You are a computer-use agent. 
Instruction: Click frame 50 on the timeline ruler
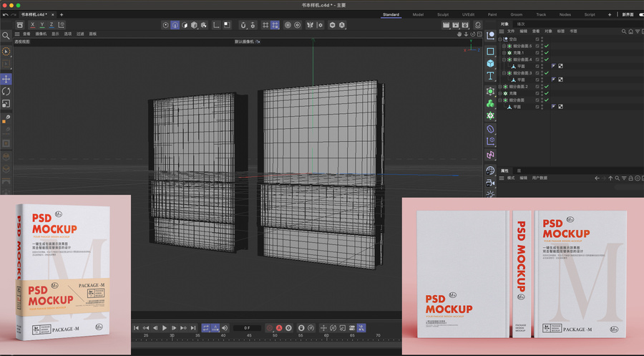pos(275,336)
